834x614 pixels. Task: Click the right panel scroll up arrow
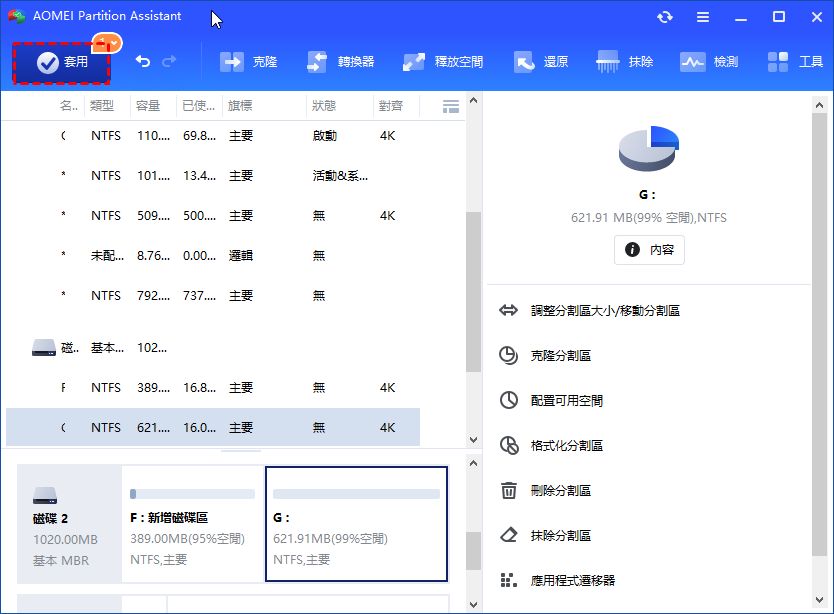(x=819, y=105)
